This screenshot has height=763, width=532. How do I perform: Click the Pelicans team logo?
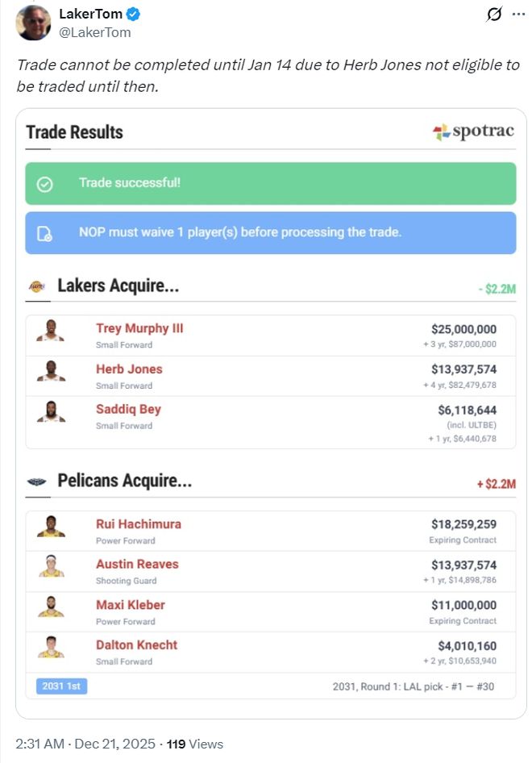[37, 482]
